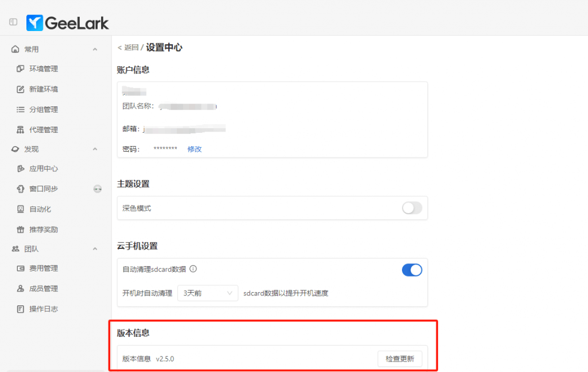
Task: Click the 检查更新 button
Action: click(400, 359)
